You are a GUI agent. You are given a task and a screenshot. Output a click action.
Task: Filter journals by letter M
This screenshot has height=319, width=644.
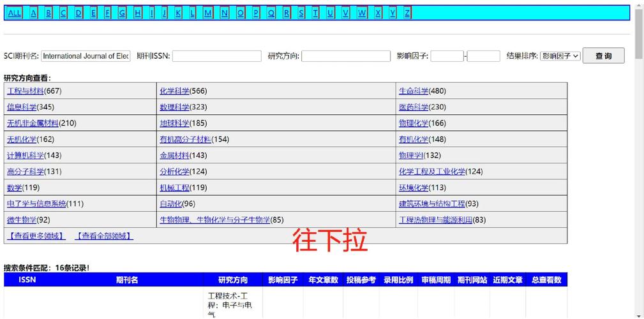tap(208, 13)
